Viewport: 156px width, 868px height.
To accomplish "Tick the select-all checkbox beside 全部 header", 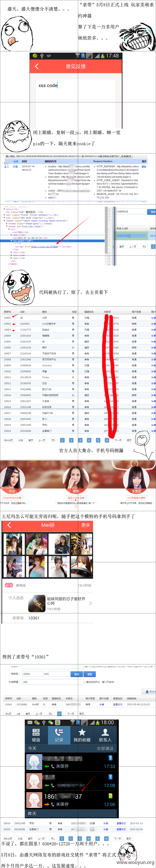I will coord(7,161).
